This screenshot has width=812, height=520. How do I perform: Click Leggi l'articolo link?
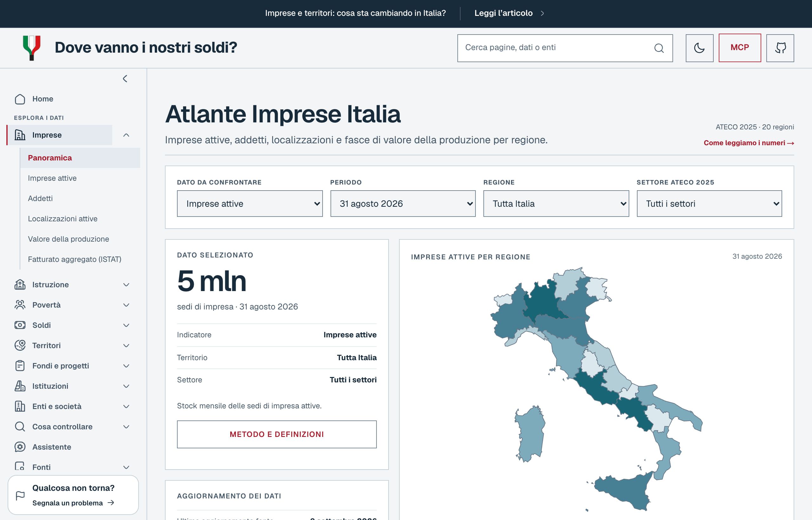503,13
